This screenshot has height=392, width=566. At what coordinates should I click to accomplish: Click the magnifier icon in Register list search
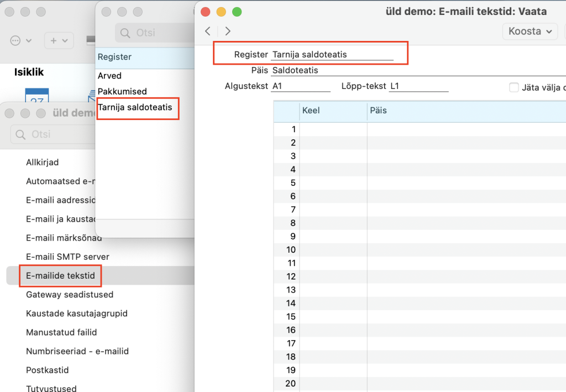click(125, 33)
